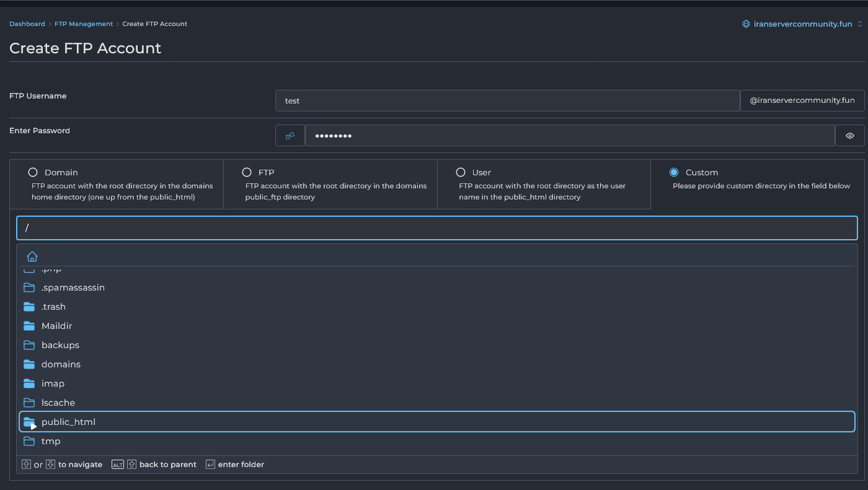This screenshot has width=868, height=490.
Task: Open the iranservercommunity.fun domain selector dropdown
Action: pyautogui.click(x=803, y=24)
